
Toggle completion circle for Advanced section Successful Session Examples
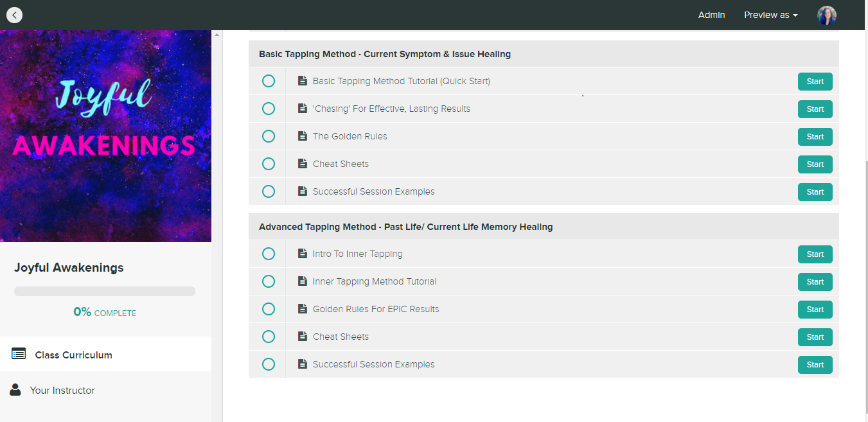(x=269, y=364)
